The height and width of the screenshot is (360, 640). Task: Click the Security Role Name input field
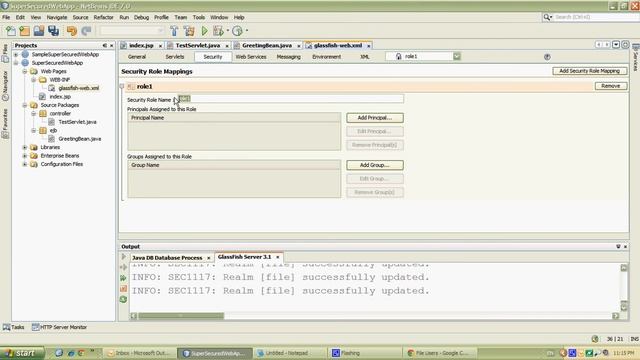(x=290, y=99)
